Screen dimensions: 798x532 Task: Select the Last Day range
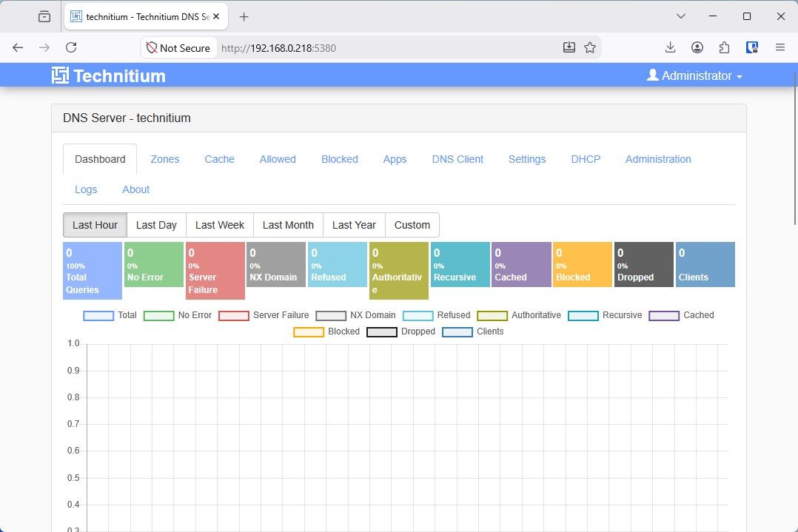[x=156, y=225]
